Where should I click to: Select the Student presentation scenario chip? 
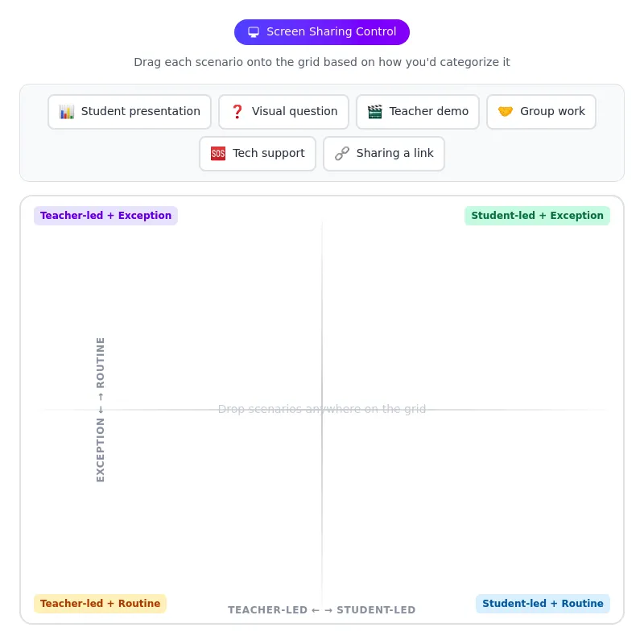pyautogui.click(x=130, y=112)
